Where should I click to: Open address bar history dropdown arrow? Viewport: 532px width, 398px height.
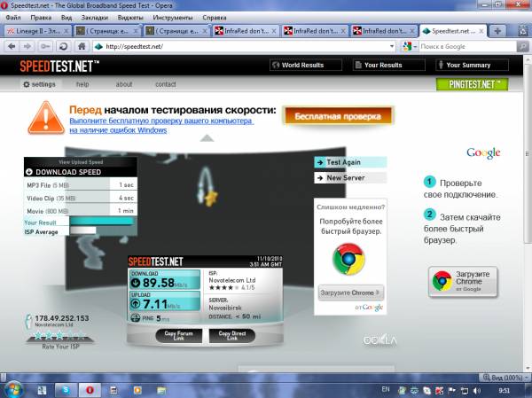coord(392,46)
